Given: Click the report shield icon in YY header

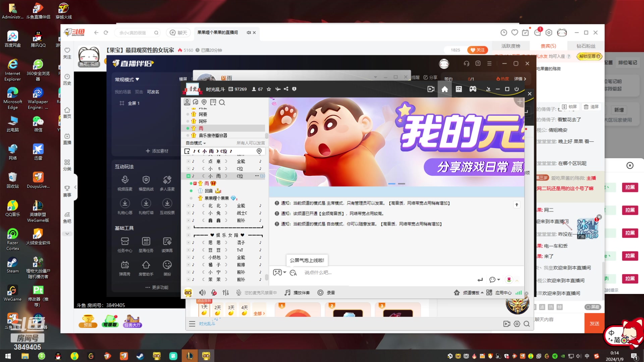Looking at the screenshot, I should [294, 89].
